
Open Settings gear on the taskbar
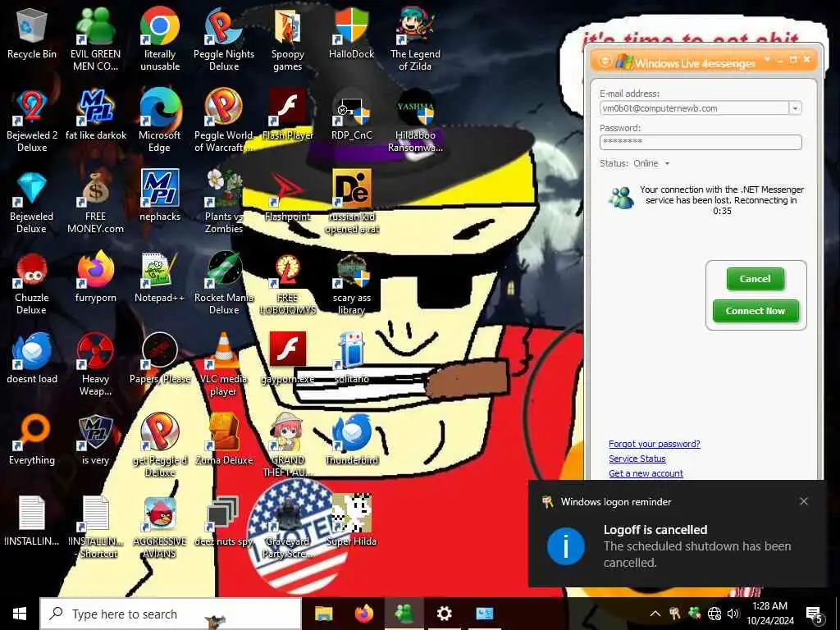(x=444, y=614)
